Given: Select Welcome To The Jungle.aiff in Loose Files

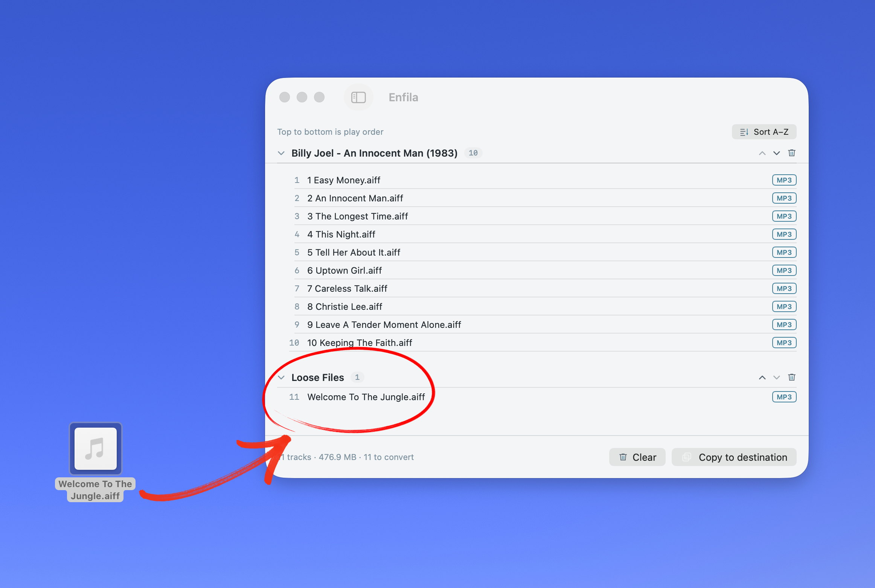Looking at the screenshot, I should [x=542, y=397].
